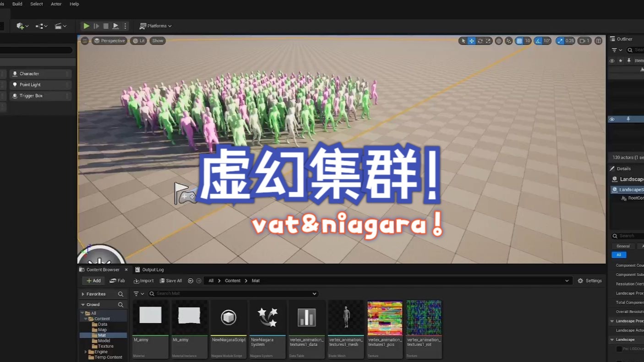644x362 pixels.
Task: Expand the Favorites section
Action: pos(83,294)
